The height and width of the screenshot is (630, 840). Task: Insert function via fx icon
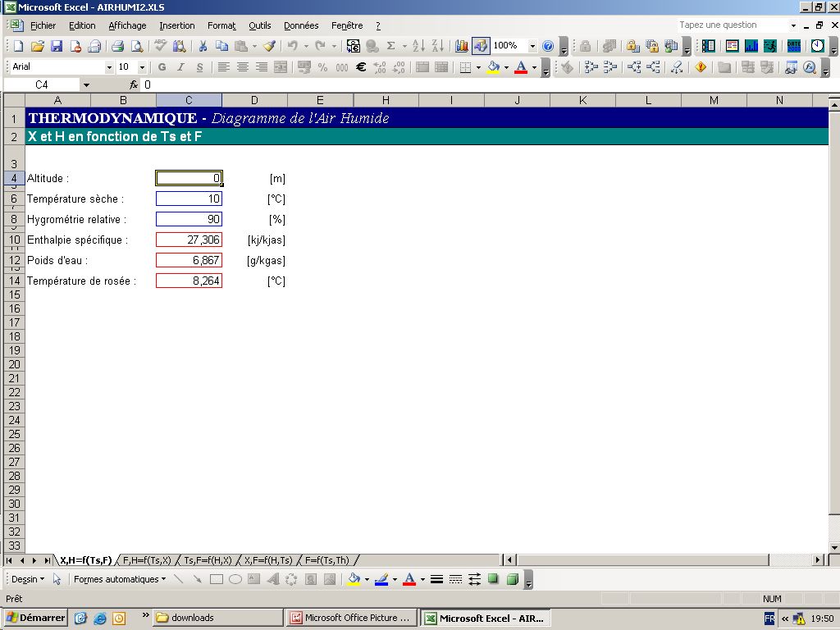pyautogui.click(x=134, y=84)
